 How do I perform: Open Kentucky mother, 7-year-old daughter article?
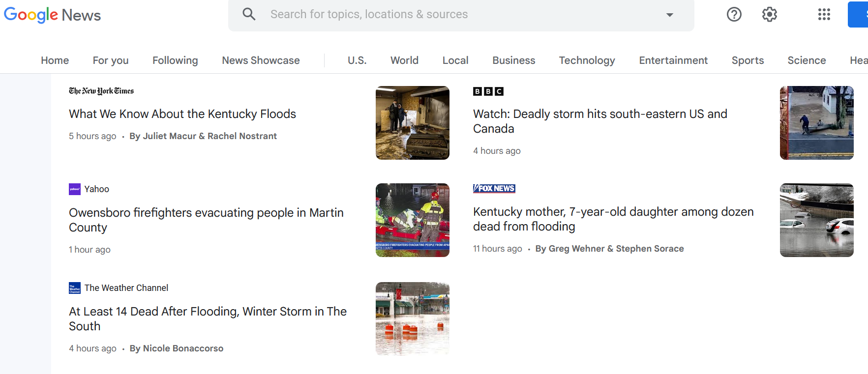(x=613, y=219)
